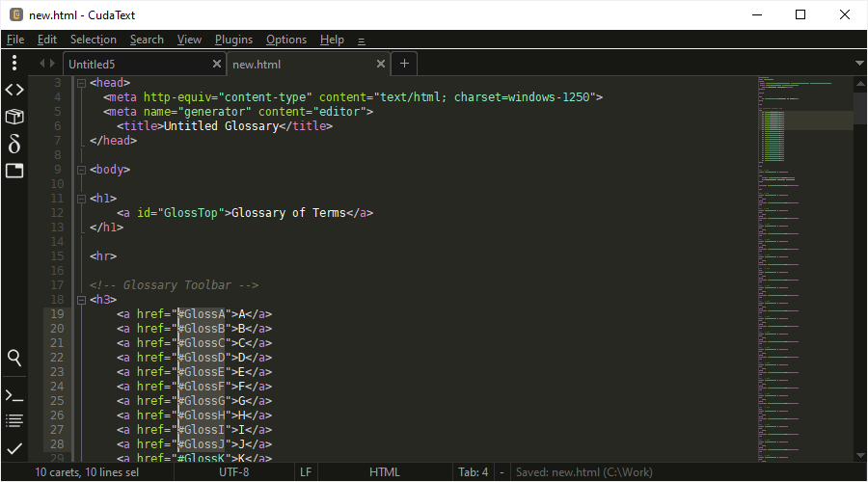868x482 pixels.
Task: Open the Console panel
Action: pos(14,396)
